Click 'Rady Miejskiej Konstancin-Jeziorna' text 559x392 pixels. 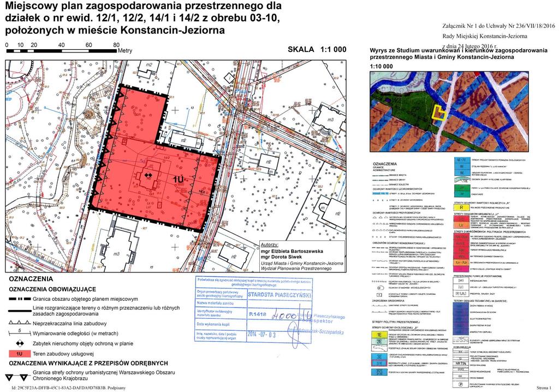tap(485, 36)
